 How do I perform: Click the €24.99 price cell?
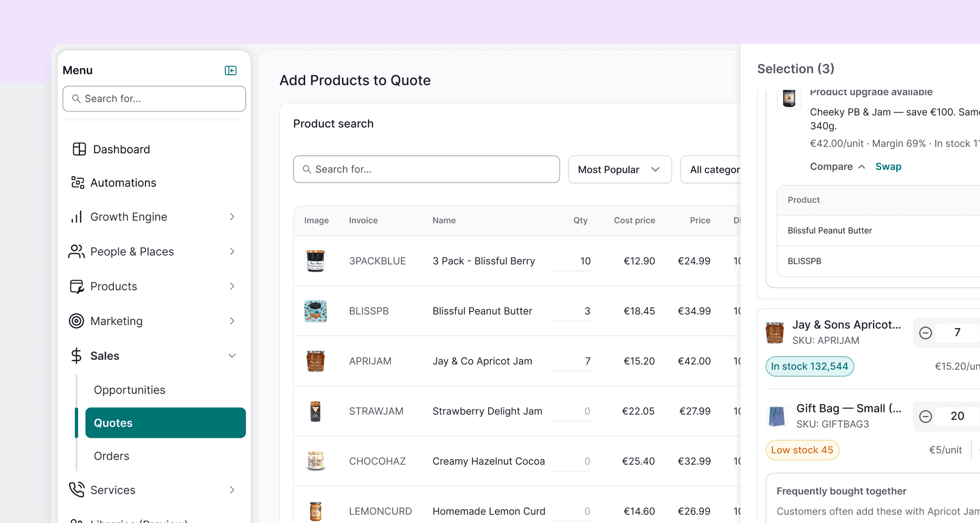click(694, 261)
